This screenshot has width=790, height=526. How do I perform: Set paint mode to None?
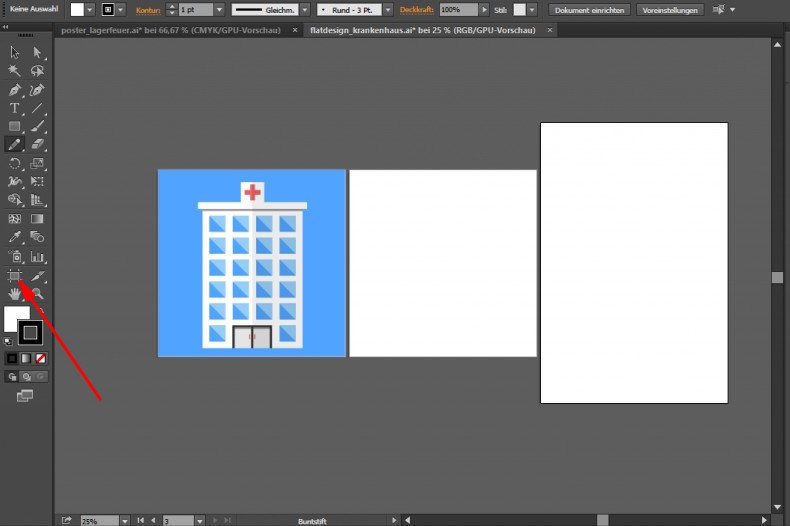tap(41, 358)
